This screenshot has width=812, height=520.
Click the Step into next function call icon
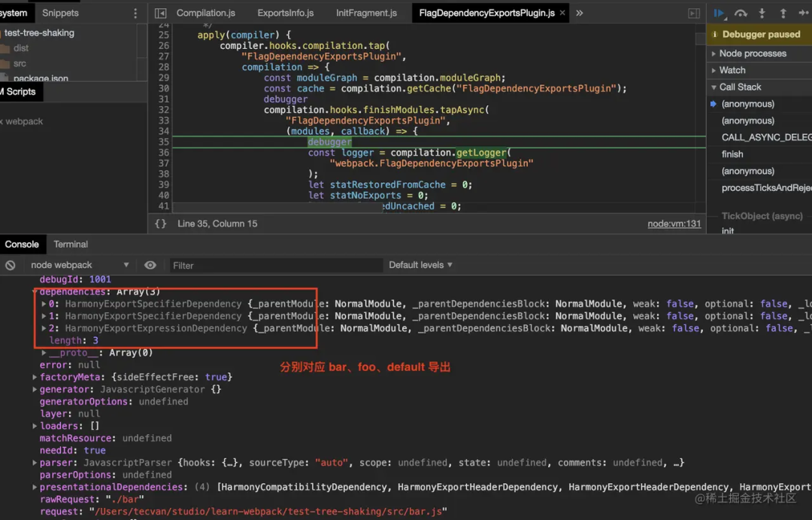(x=762, y=13)
